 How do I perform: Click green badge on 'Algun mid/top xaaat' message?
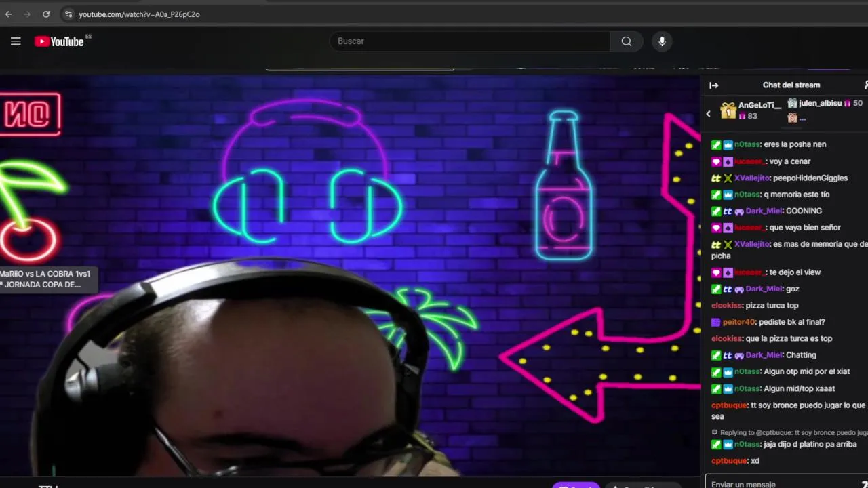(715, 389)
